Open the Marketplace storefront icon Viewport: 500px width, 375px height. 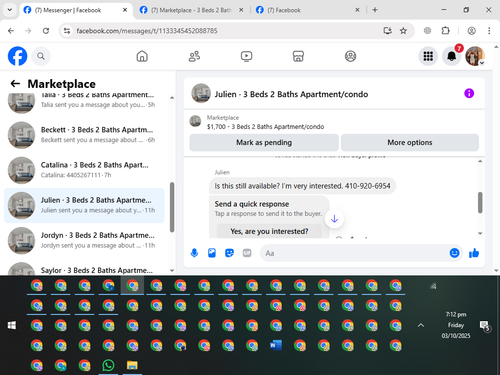coord(298,56)
